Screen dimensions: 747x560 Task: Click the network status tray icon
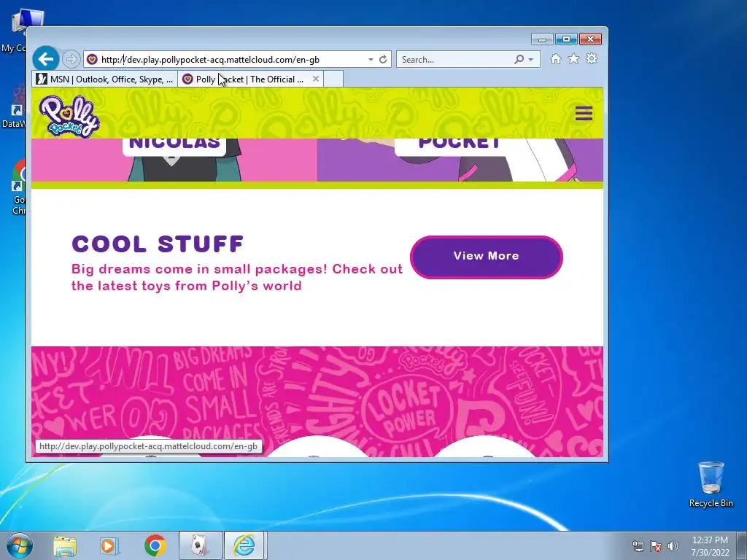(638, 546)
